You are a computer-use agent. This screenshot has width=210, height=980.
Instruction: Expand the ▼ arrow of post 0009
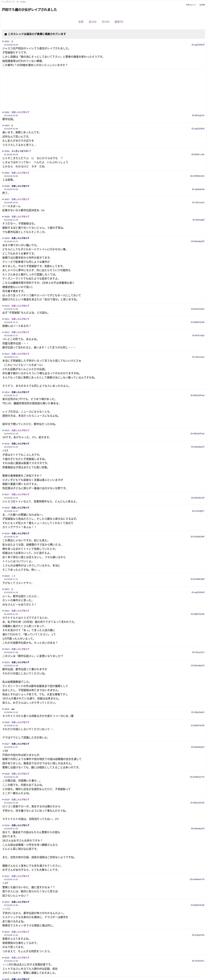pyautogui.click(x=3, y=238)
